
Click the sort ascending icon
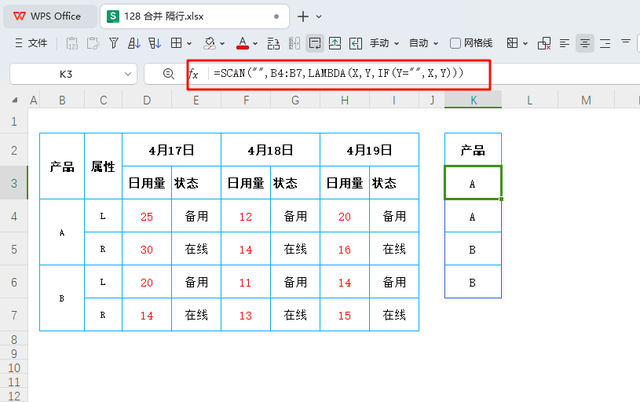(x=134, y=43)
